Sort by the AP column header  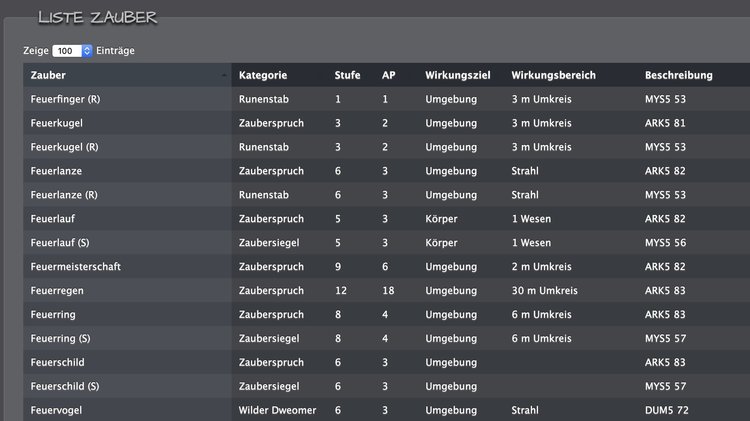tap(389, 75)
